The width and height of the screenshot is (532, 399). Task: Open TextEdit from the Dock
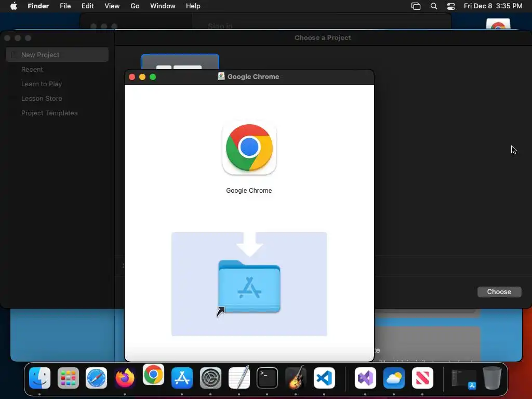pyautogui.click(x=239, y=378)
